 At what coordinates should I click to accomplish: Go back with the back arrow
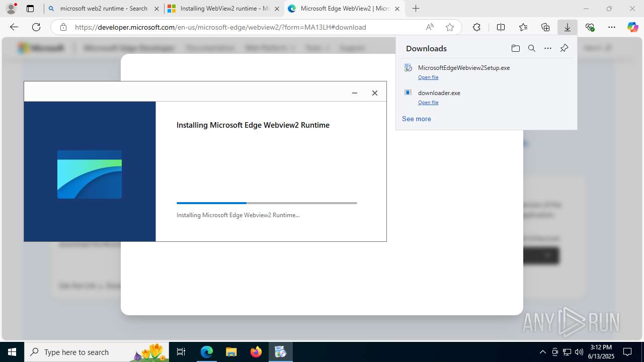pos(14,27)
